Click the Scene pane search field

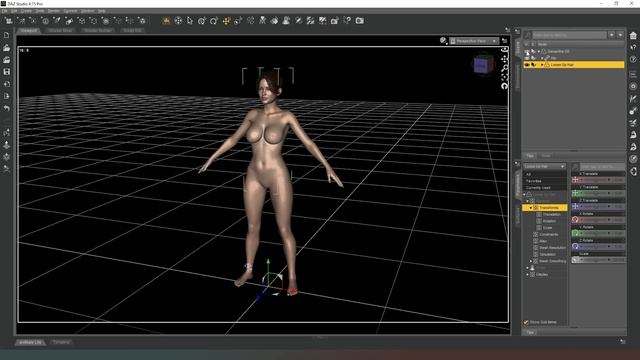point(570,35)
